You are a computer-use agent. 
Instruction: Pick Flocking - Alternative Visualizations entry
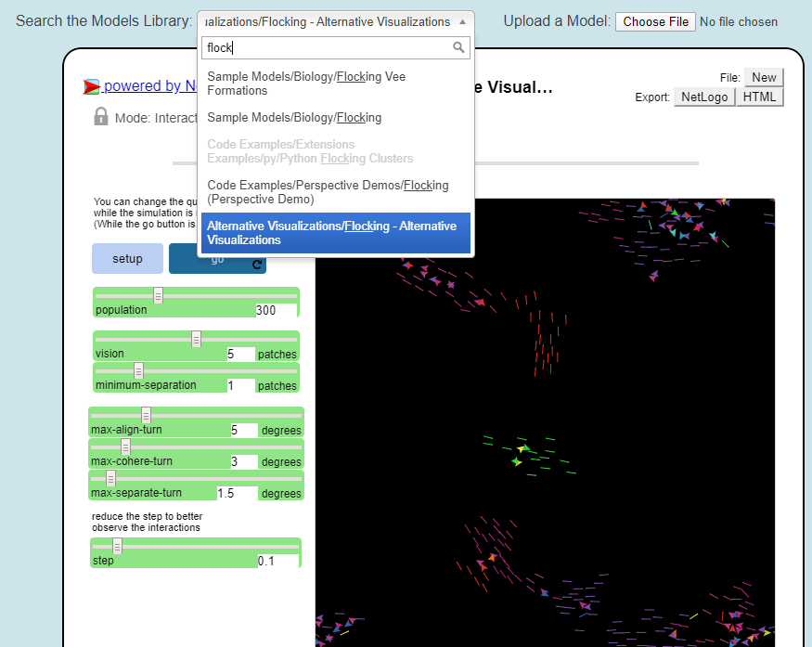pos(331,233)
